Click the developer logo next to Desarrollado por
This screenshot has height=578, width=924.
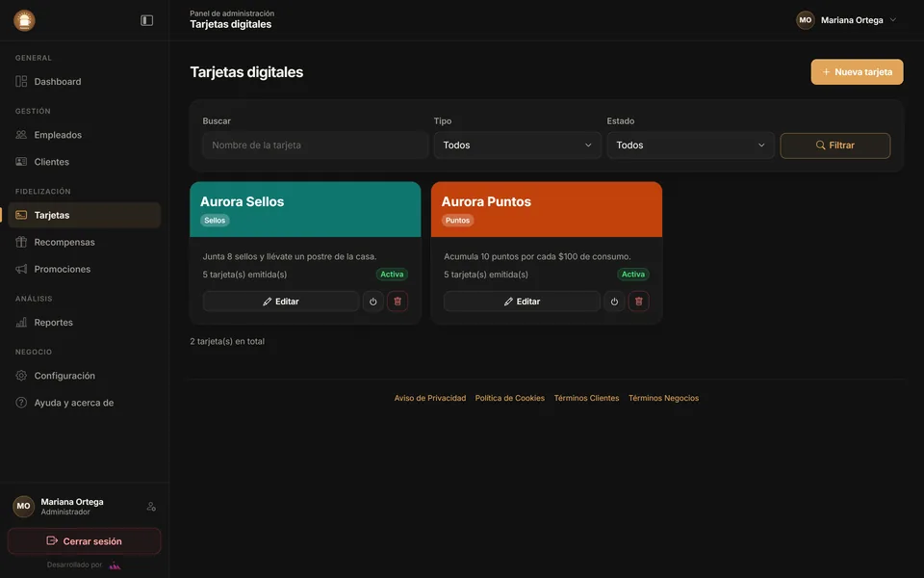click(x=115, y=565)
